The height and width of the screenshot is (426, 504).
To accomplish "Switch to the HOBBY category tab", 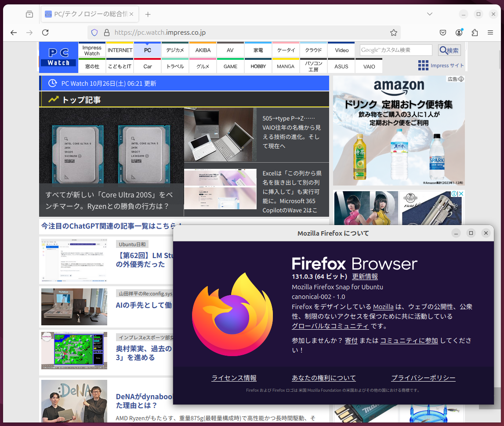I will tap(258, 66).
